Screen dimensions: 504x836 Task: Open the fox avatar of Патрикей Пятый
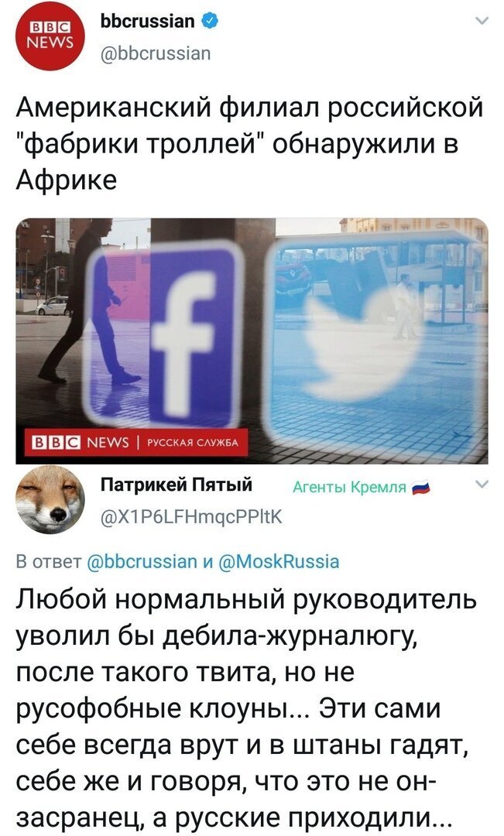50,499
